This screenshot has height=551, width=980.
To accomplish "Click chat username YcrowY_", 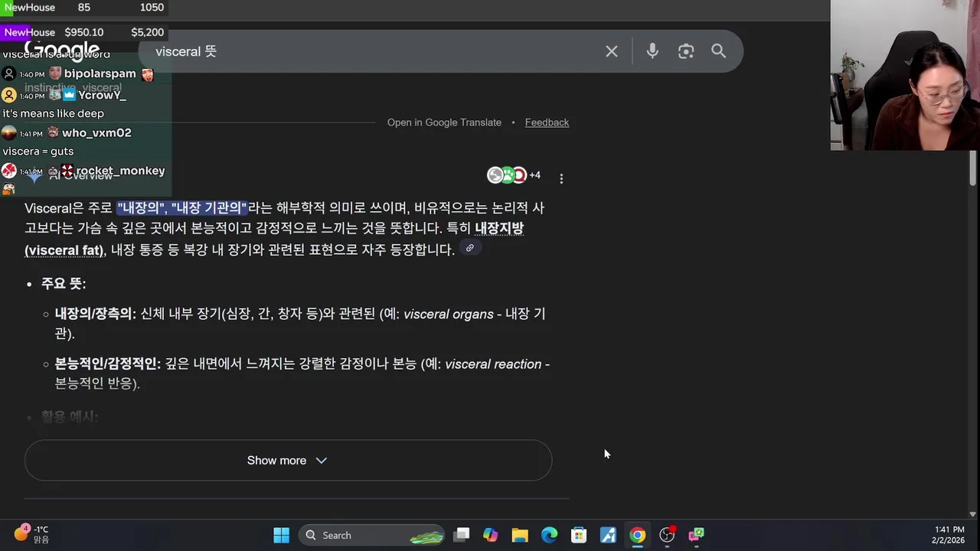I will (x=102, y=95).
